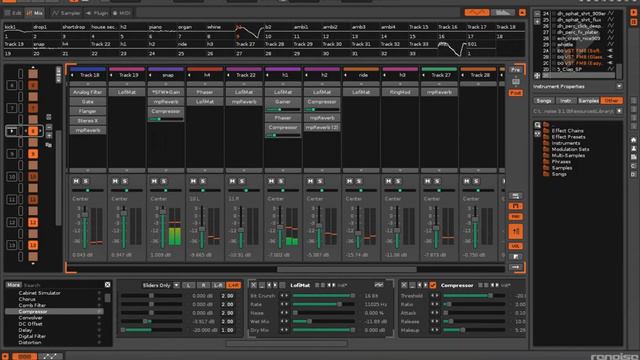The image size is (640, 360).
Task: Select the RingMod device on h3
Action: pyautogui.click(x=400, y=92)
